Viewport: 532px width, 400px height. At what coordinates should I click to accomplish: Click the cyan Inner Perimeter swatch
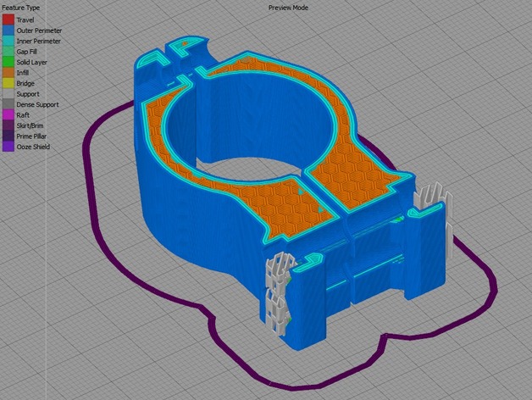[8, 41]
